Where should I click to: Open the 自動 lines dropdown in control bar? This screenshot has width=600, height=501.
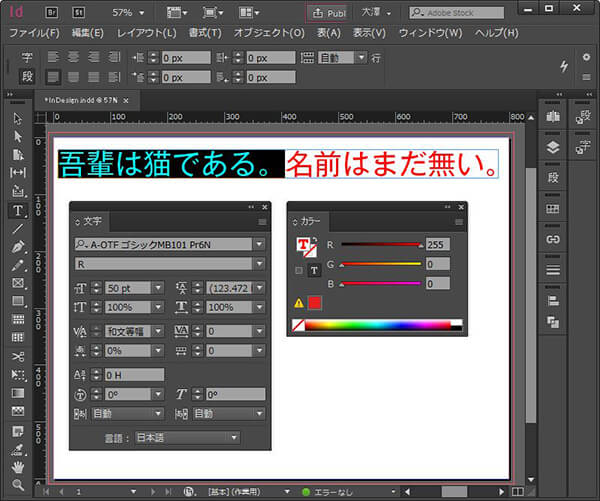pyautogui.click(x=361, y=58)
